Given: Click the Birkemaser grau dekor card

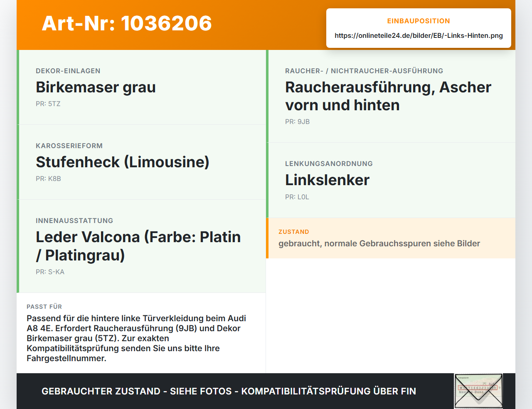Looking at the screenshot, I should coord(141,87).
